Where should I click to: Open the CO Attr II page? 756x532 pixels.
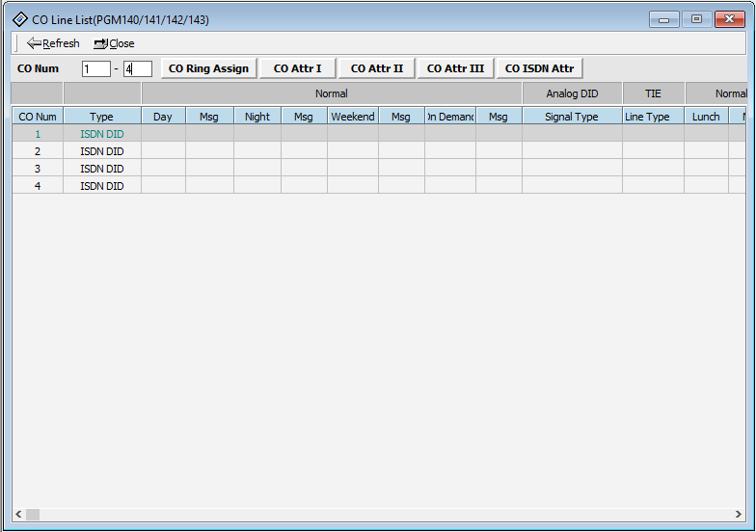click(x=377, y=68)
